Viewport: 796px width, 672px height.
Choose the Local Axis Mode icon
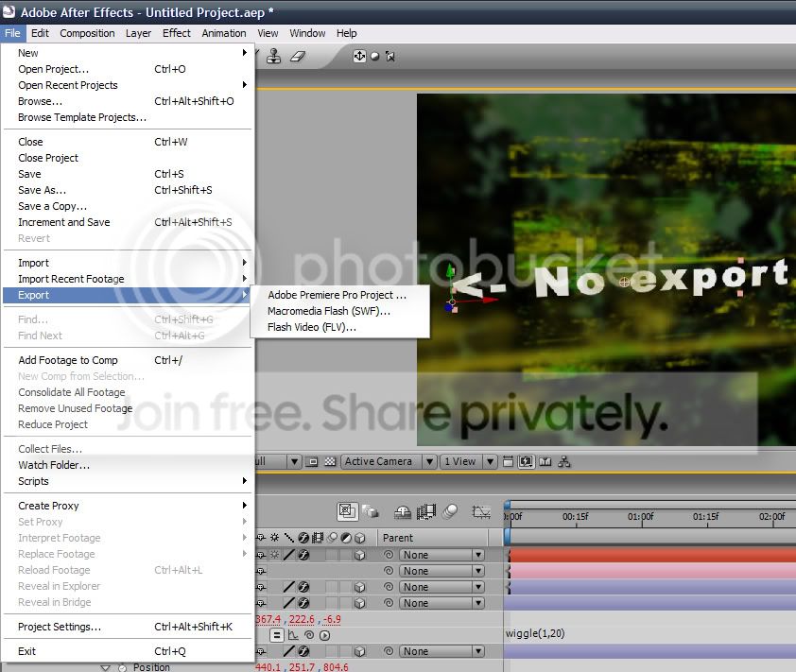coord(359,56)
